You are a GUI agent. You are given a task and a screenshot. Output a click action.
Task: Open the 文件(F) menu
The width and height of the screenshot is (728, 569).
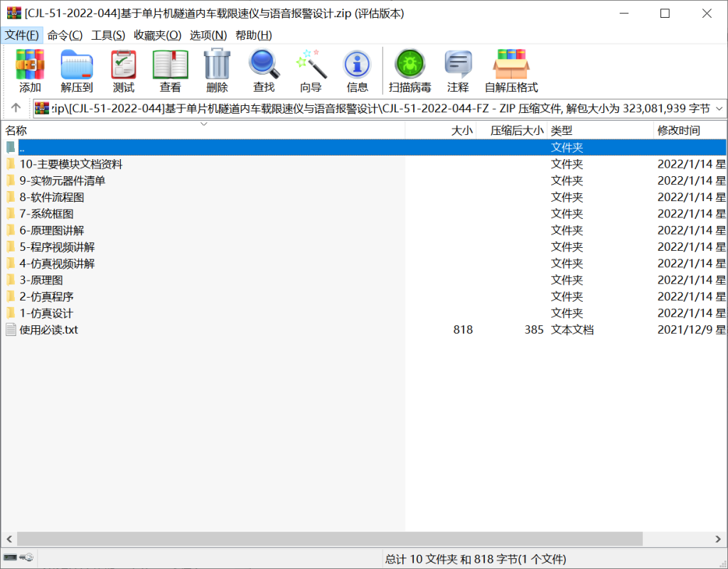(22, 35)
